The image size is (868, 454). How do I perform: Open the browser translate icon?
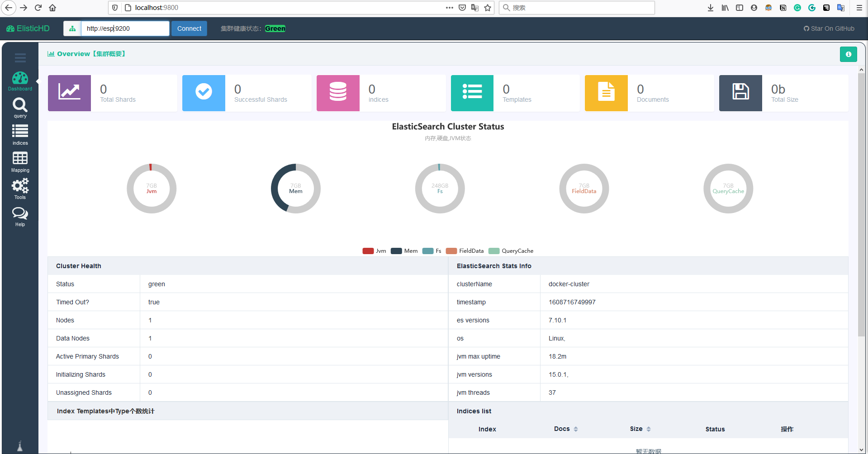[x=475, y=8]
